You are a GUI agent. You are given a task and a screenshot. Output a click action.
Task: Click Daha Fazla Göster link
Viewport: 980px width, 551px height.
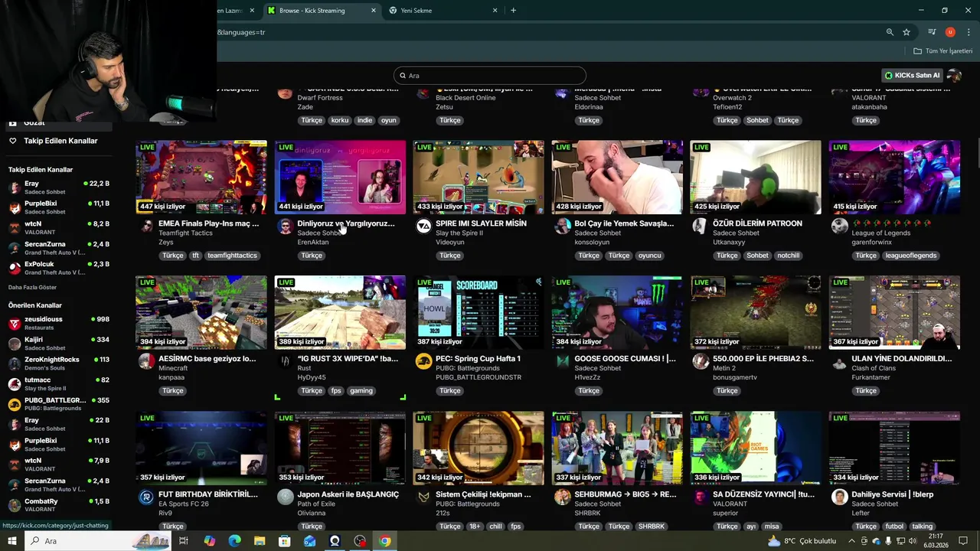click(32, 287)
